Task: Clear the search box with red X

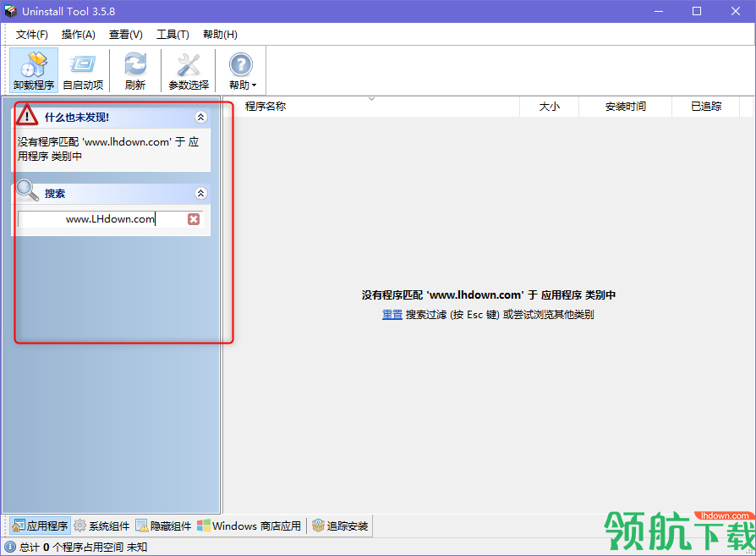Action: pos(194,219)
